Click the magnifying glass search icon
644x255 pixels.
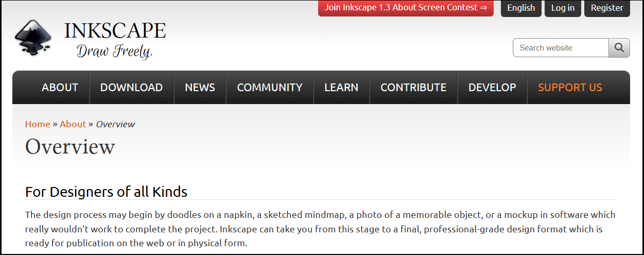[619, 48]
